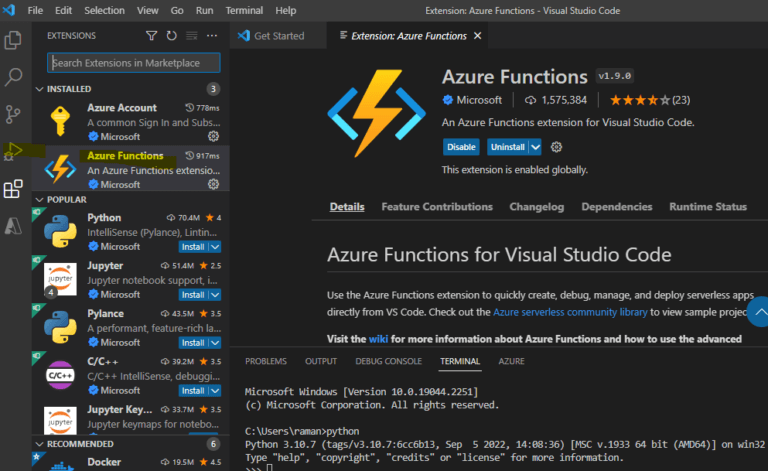Install the Jupyter extension
This screenshot has height=471, width=768.
coord(193,294)
